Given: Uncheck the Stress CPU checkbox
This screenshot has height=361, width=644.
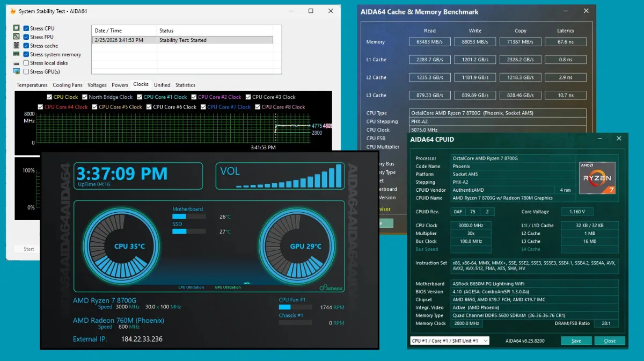Looking at the screenshot, I should (x=26, y=28).
